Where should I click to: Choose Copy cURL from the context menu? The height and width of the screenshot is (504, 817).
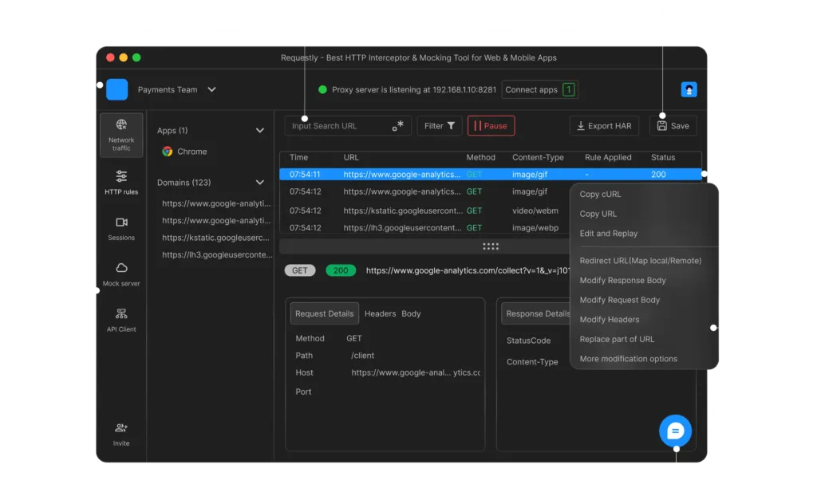600,195
